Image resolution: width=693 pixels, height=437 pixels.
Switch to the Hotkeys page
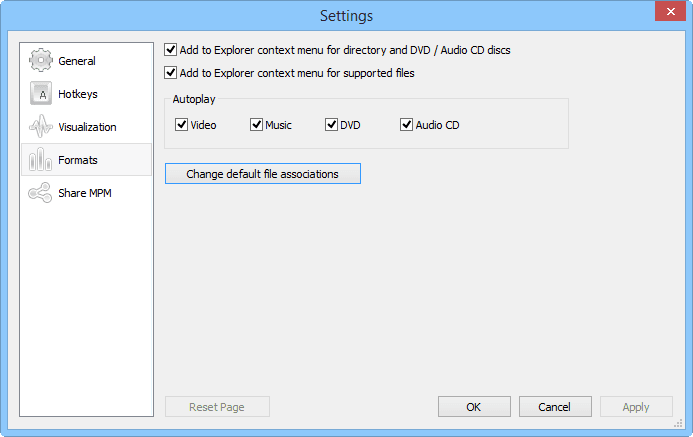point(78,94)
